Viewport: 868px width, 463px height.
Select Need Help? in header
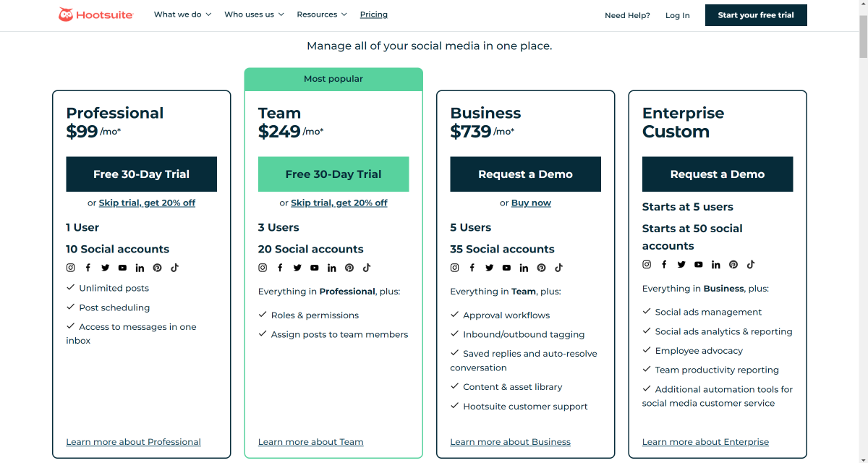(x=627, y=15)
